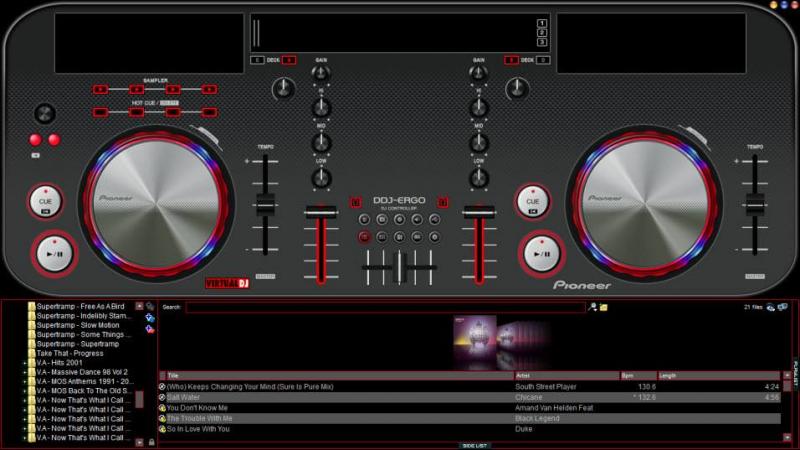Select track 'You Don't Know Me'

pyautogui.click(x=469, y=408)
